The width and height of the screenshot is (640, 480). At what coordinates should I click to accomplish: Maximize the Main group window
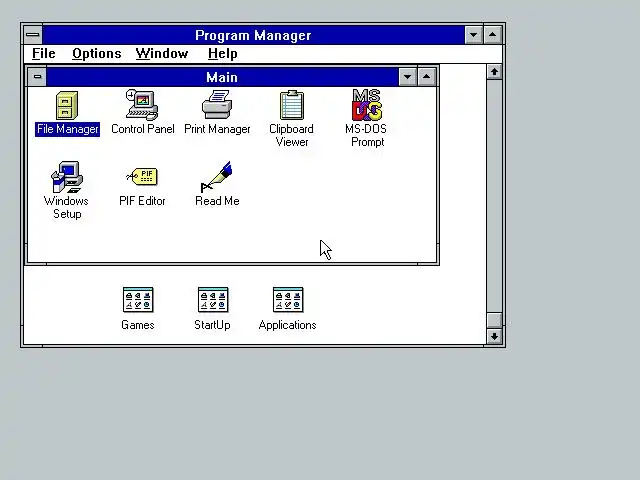point(427,77)
